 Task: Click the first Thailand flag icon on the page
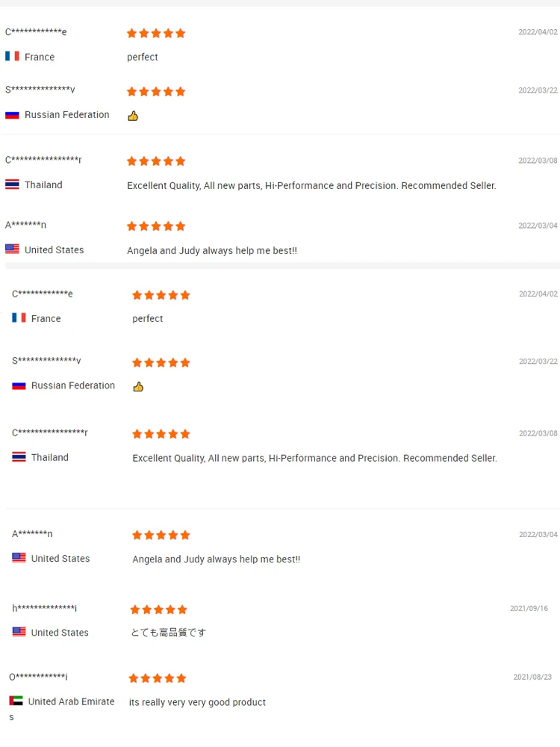[x=12, y=185]
